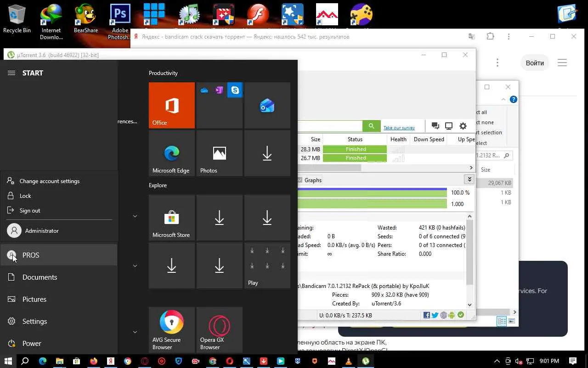Toggle the Graphs checkbox in uTorrent
Screen dimensions: 588x368
[x=300, y=180]
